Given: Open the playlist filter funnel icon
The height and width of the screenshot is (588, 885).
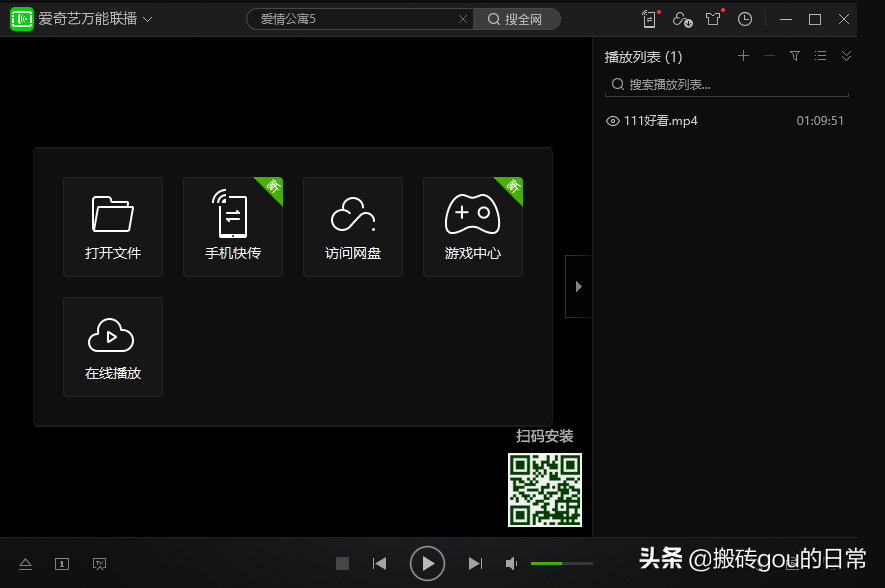Looking at the screenshot, I should [x=795, y=55].
